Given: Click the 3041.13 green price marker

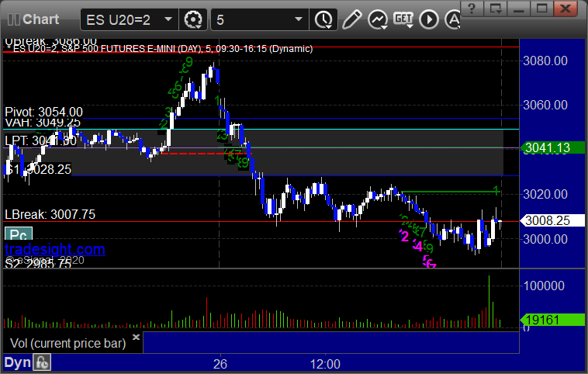Looking at the screenshot, I should click(552, 147).
